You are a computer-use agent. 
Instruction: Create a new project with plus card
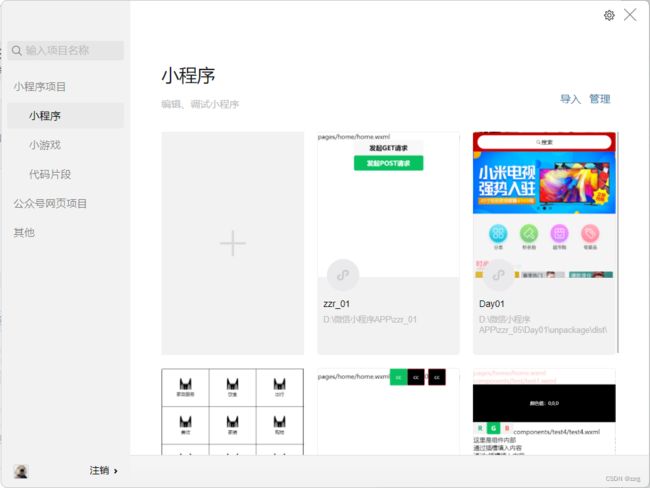click(x=233, y=243)
